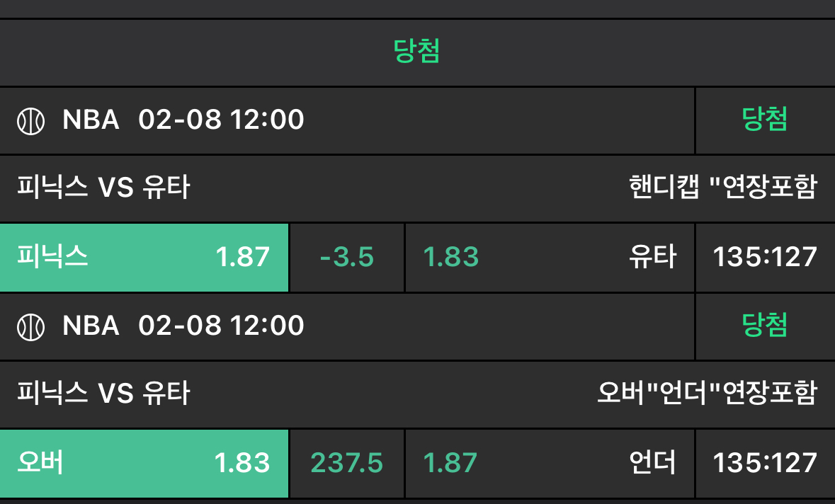Image resolution: width=835 pixels, height=504 pixels.
Task: Select the 피닉스 1.87 handicap pick
Action: pyautogui.click(x=144, y=257)
